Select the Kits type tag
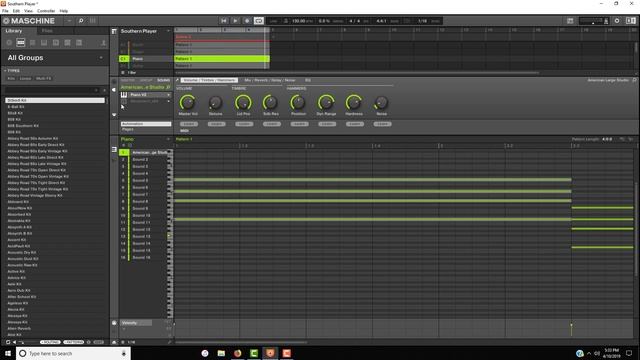 pyautogui.click(x=11, y=78)
